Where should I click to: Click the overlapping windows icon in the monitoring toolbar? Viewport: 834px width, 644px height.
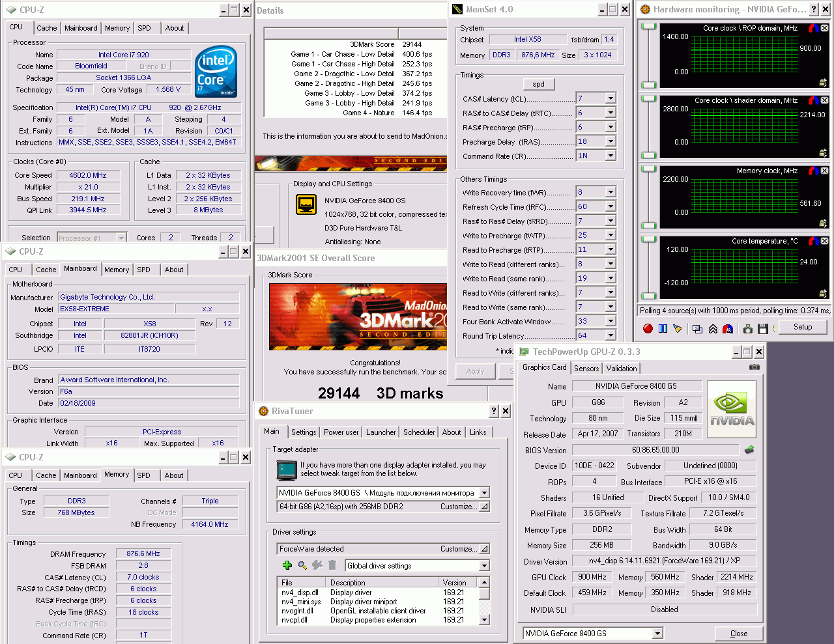point(697,329)
